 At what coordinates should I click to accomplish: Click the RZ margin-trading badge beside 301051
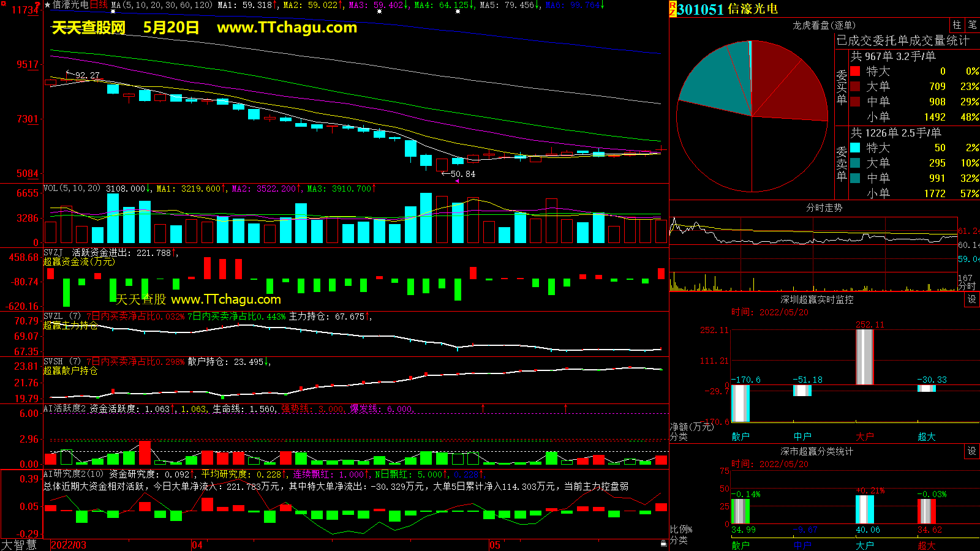673,9
